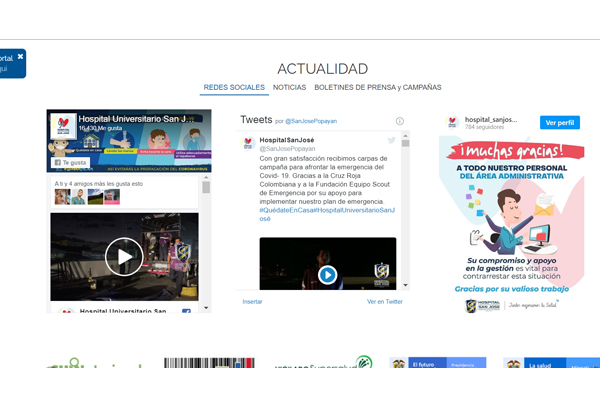Image resolution: width=600 pixels, height=400 pixels.
Task: Click the Facebook page logo avatar
Action: (x=64, y=125)
